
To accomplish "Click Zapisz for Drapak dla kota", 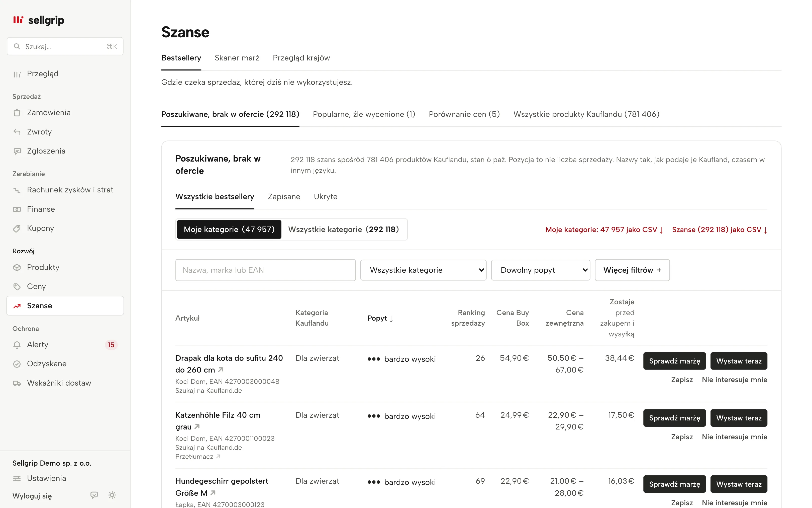I will [x=682, y=380].
